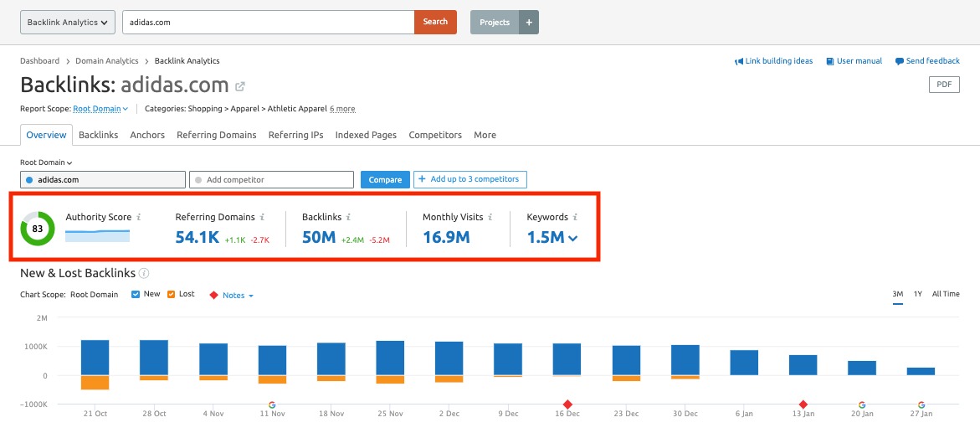Click info icon next to Monthly Visits

[490, 217]
